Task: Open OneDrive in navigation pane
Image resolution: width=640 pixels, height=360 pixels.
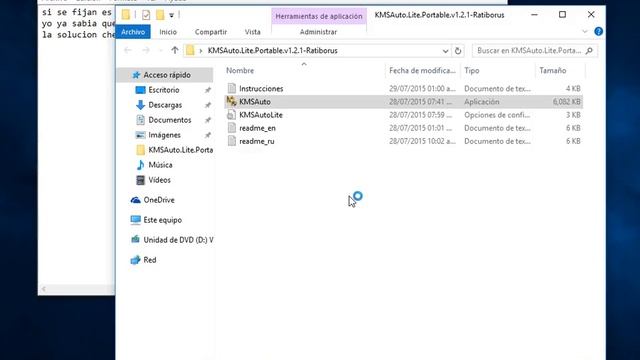Action: tap(159, 200)
